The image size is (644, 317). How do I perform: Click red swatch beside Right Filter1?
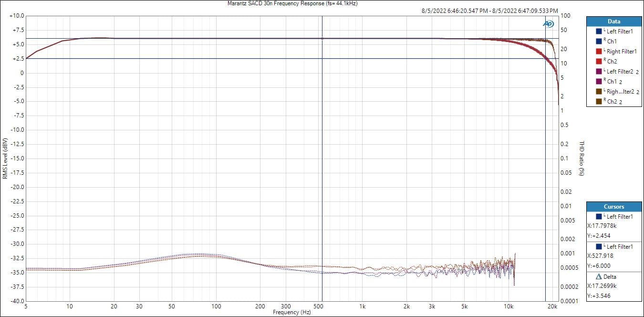pyautogui.click(x=599, y=52)
